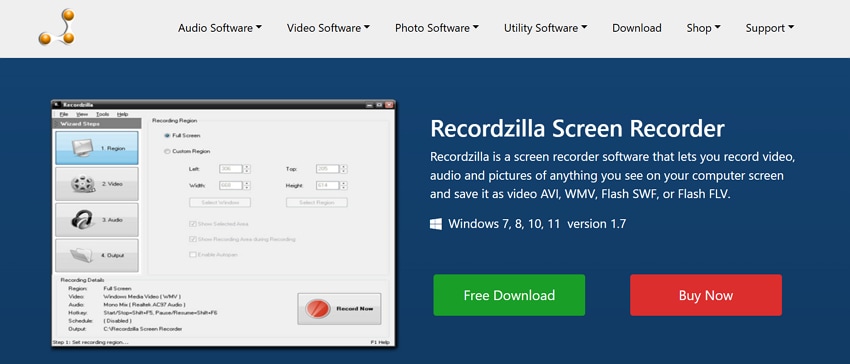
Task: Go to the Download page link
Action: (x=637, y=28)
